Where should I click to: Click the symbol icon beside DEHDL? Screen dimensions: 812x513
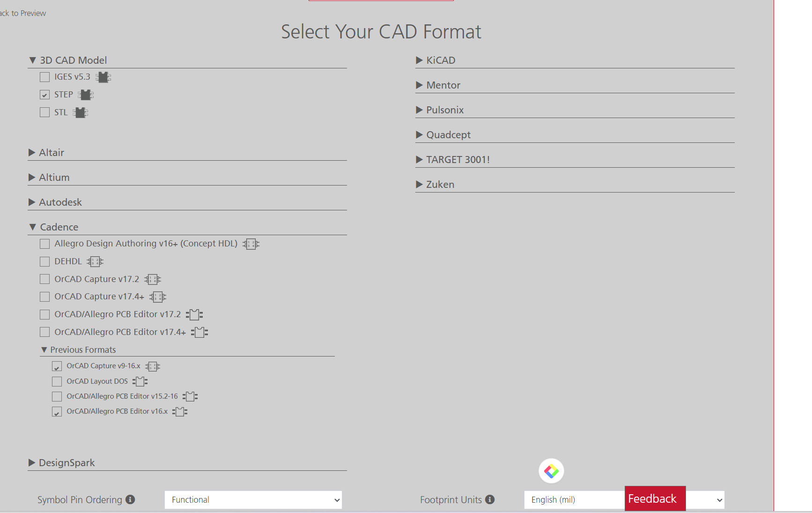[x=95, y=261]
